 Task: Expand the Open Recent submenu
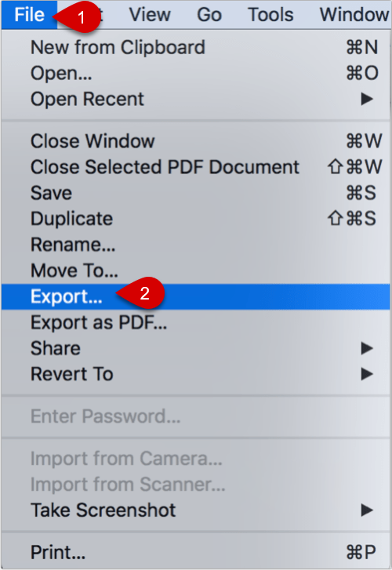[x=196, y=99]
